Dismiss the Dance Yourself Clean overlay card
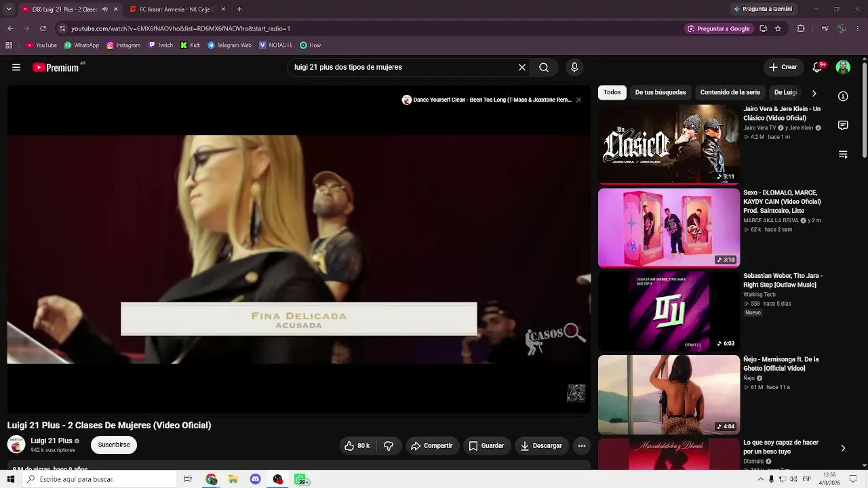Image resolution: width=868 pixels, height=488 pixels. point(578,100)
